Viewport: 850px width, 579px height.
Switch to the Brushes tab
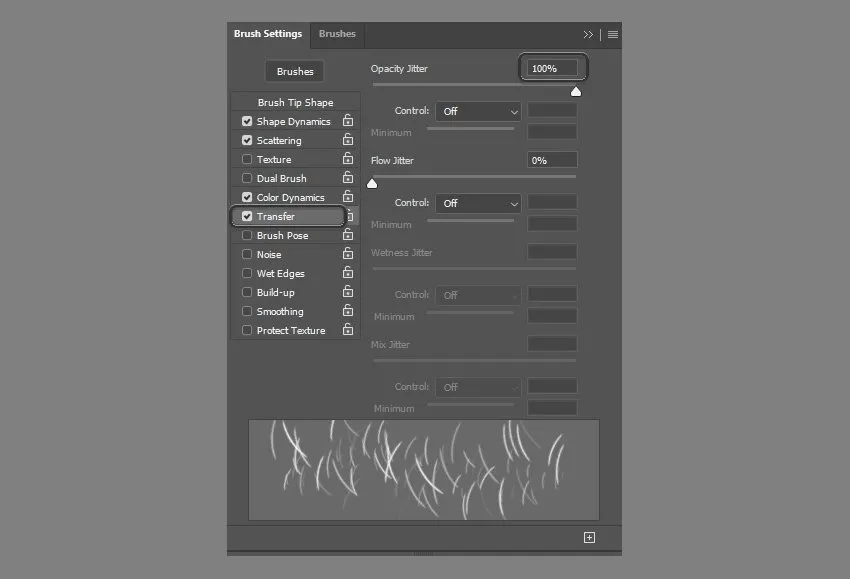[x=337, y=34]
